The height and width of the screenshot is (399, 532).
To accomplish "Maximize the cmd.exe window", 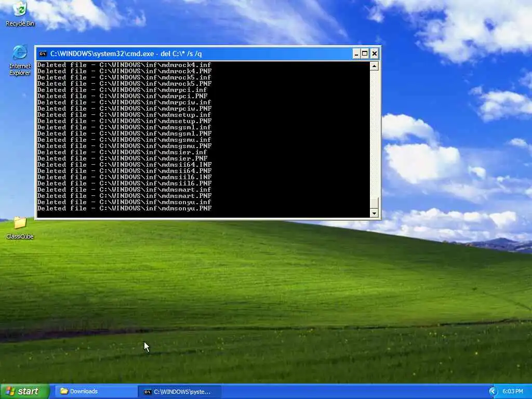I will 365,54.
